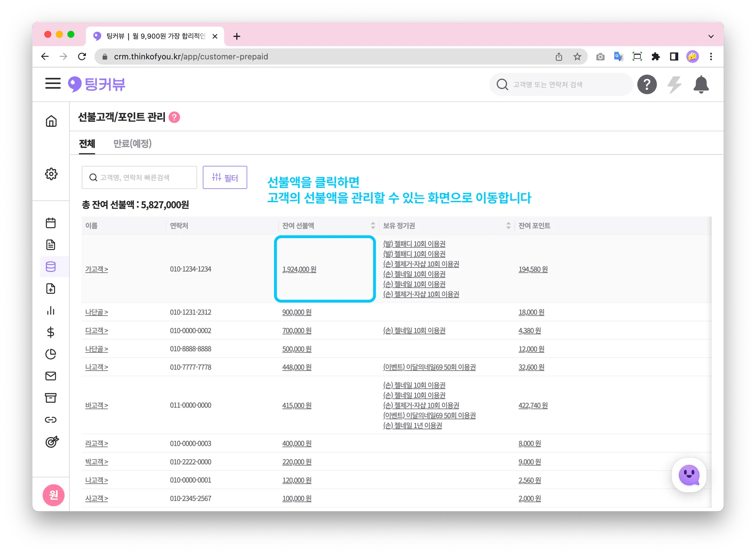
Task: Select the 전체 tab
Action: click(x=87, y=143)
